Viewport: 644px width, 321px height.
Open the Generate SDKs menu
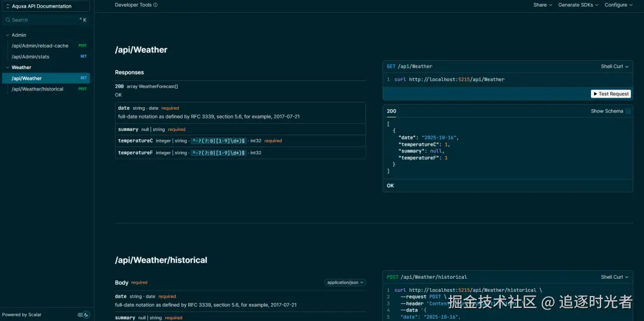pos(577,5)
